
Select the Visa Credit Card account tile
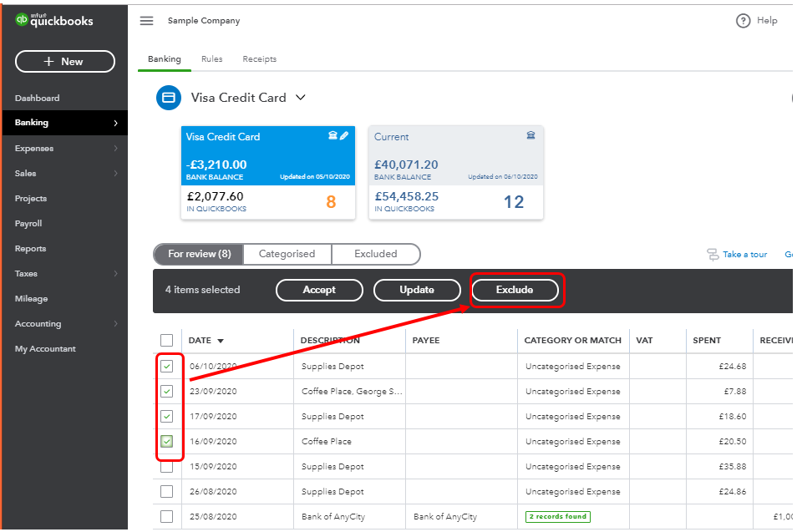coord(268,173)
